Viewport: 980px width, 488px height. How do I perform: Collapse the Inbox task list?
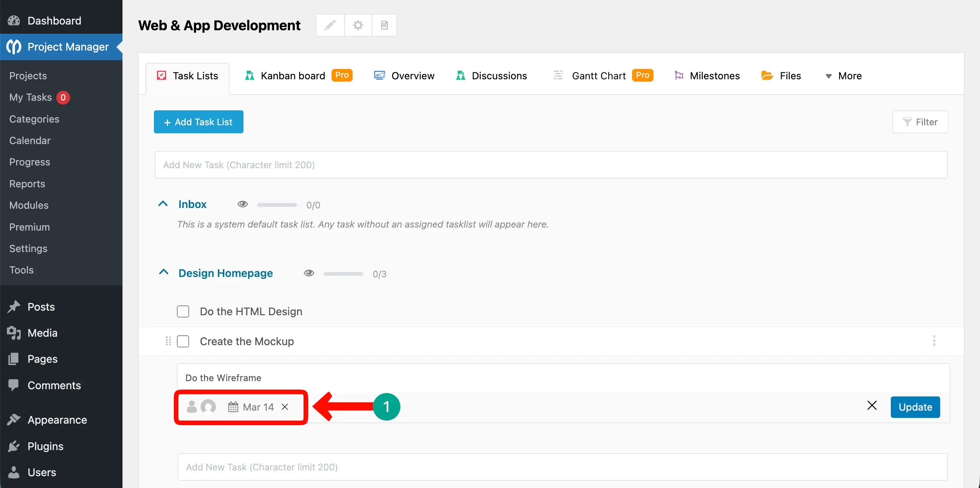[x=163, y=203]
